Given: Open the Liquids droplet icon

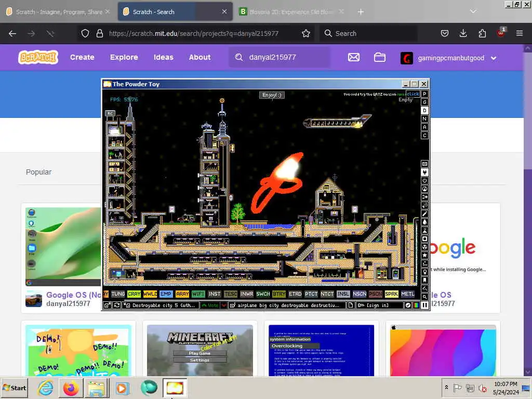Looking at the screenshot, I should (424, 222).
